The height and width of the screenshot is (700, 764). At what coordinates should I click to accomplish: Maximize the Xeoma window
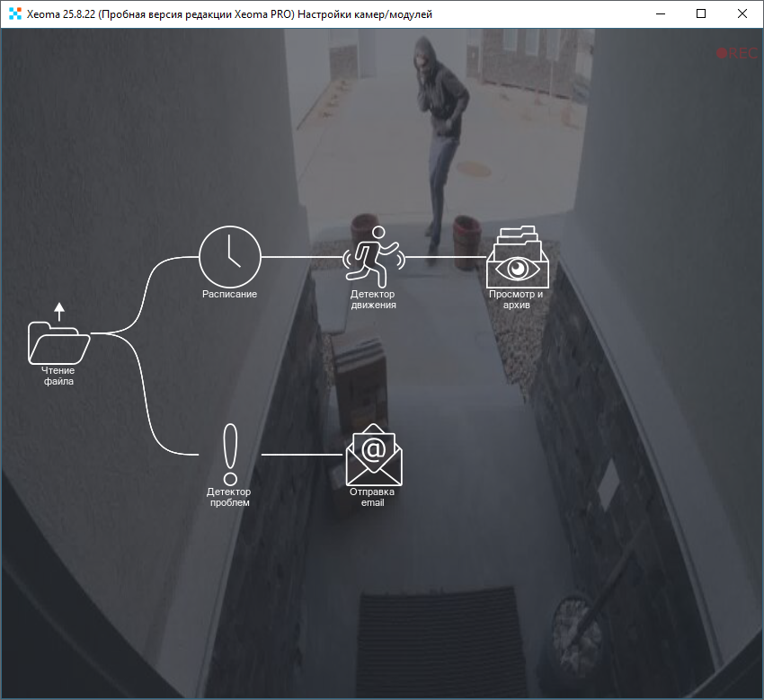click(x=701, y=13)
